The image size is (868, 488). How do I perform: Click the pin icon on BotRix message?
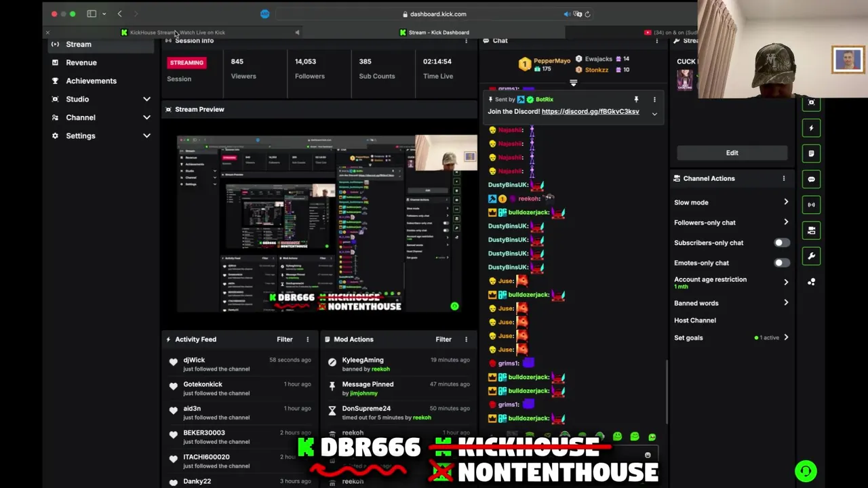(x=636, y=100)
